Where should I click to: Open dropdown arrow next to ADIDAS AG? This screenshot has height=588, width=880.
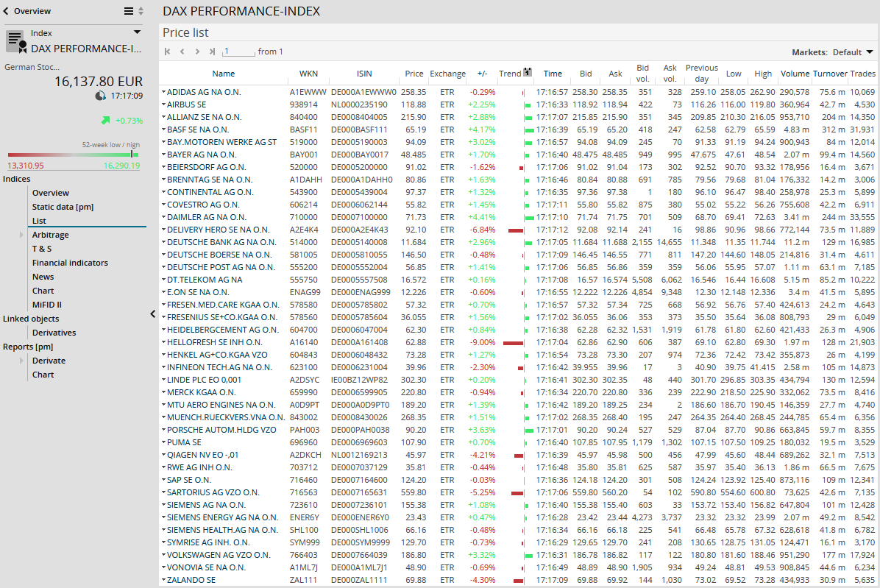[x=163, y=92]
